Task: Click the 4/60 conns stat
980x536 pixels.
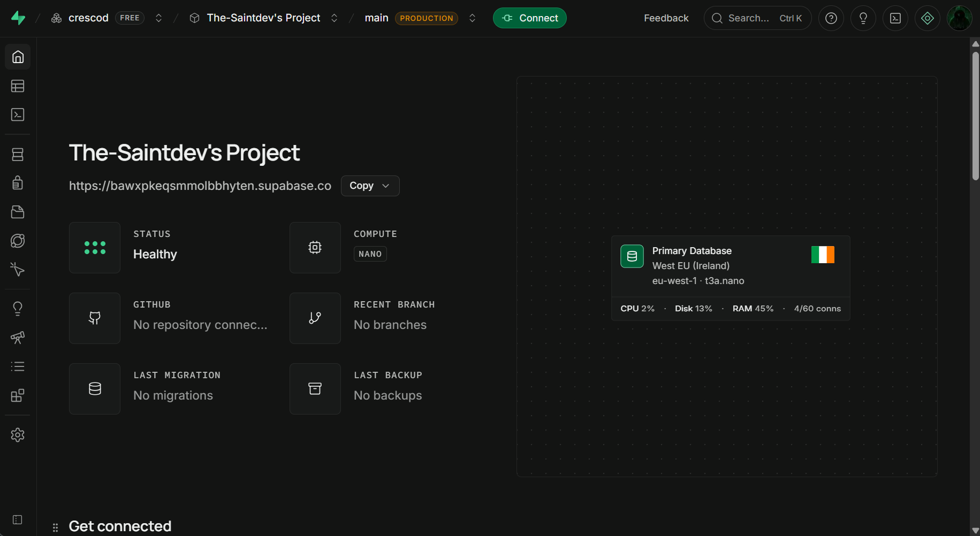Action: [x=817, y=309]
